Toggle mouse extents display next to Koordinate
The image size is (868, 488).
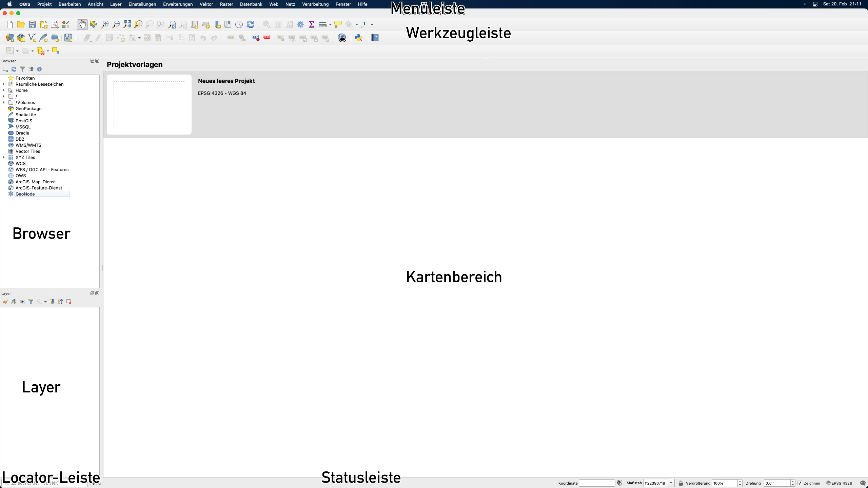[619, 483]
